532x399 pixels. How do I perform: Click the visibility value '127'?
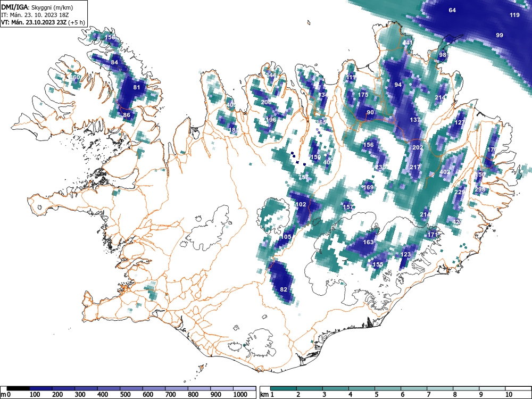[x=460, y=123]
